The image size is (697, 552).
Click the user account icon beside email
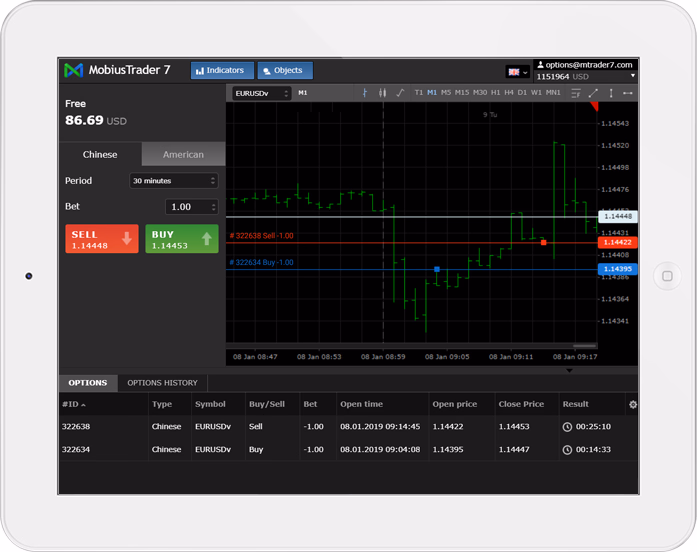click(540, 65)
